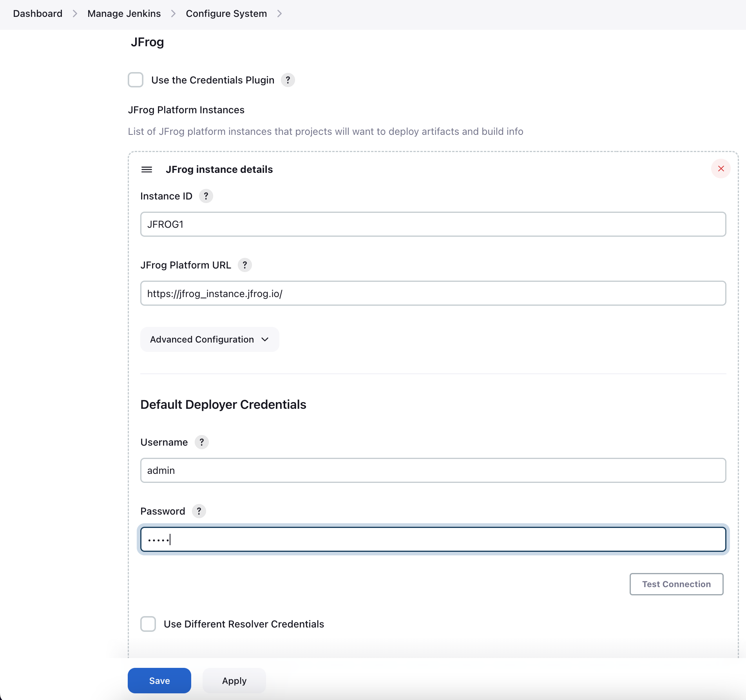
Task: Grab the JFrog instance details drag handle
Action: [147, 169]
